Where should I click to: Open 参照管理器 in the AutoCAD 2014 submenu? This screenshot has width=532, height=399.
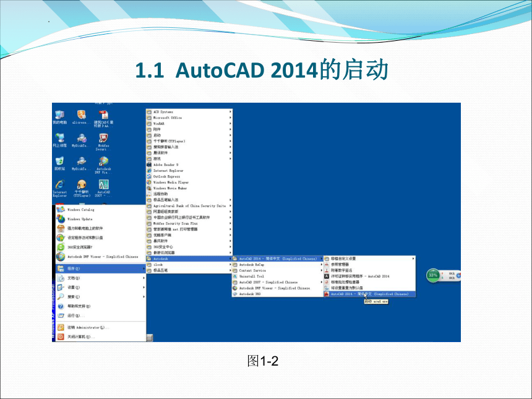tap(369, 265)
